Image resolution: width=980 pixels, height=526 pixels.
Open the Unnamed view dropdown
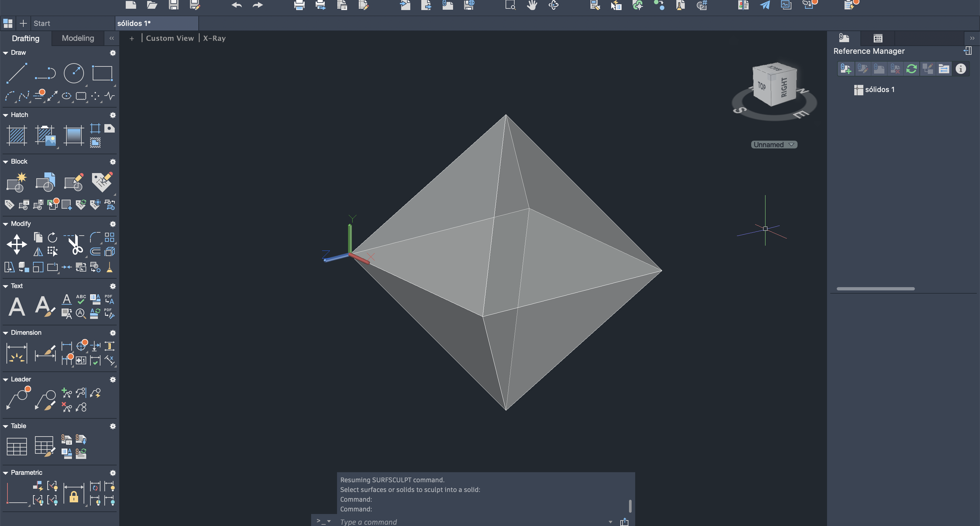coord(774,145)
